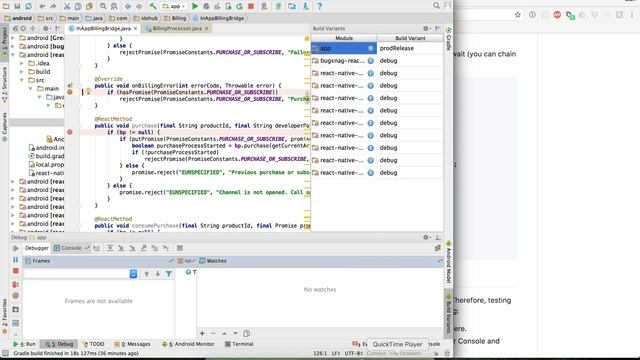Click the Debug bug icon in toolbar
This screenshot has height=360, width=640.
point(206,6)
